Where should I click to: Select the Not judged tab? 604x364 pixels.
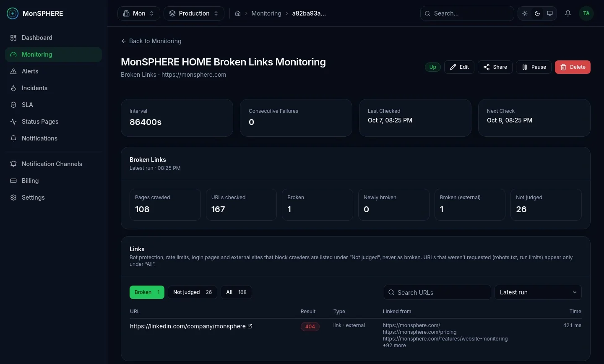point(193,292)
